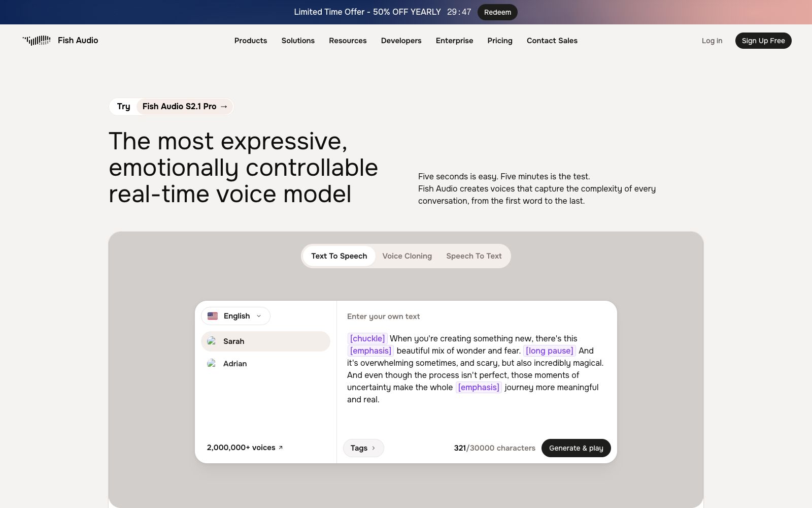Switch to the Voice Cloning tab

point(407,256)
